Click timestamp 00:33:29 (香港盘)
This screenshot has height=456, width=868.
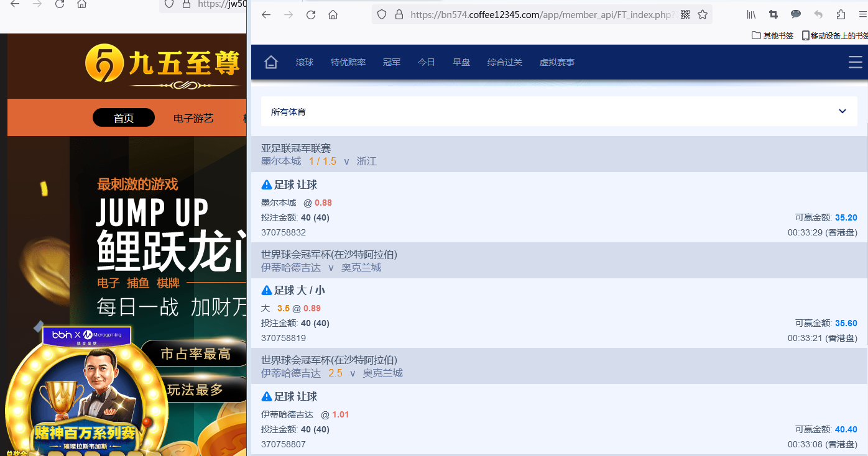pyautogui.click(x=823, y=232)
